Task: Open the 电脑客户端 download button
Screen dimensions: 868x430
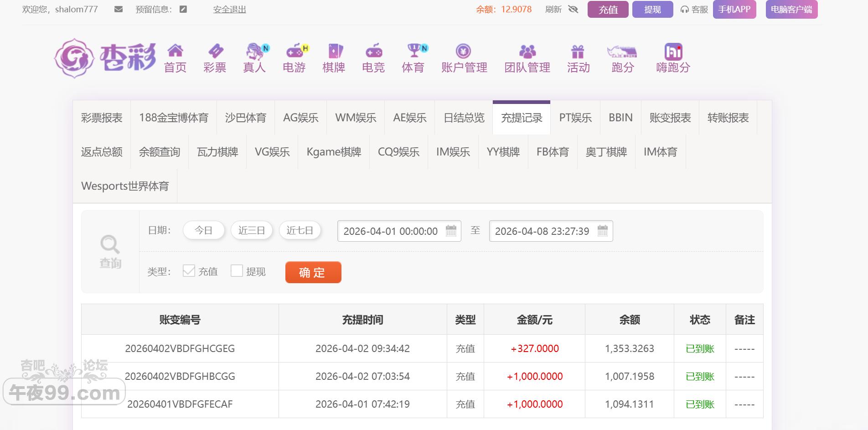Action: pyautogui.click(x=791, y=9)
